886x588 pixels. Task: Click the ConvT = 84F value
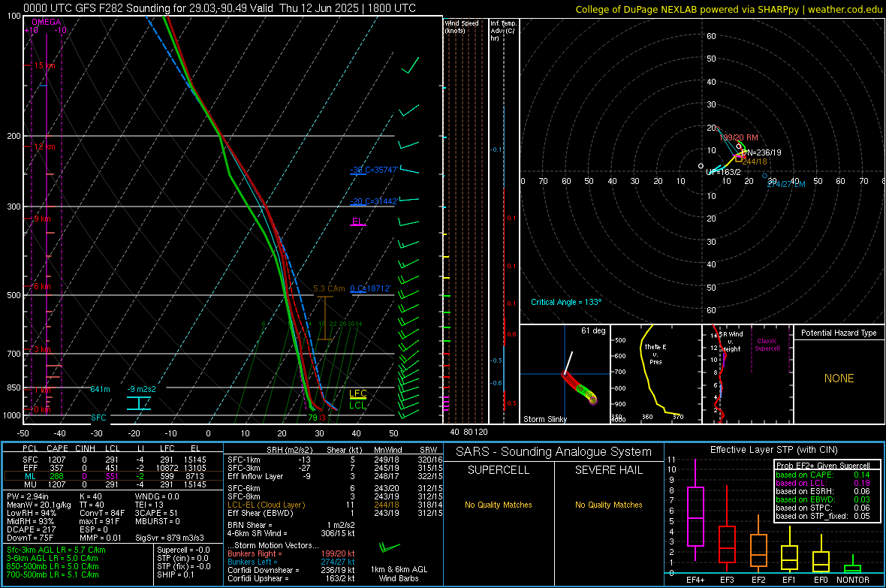pyautogui.click(x=102, y=513)
